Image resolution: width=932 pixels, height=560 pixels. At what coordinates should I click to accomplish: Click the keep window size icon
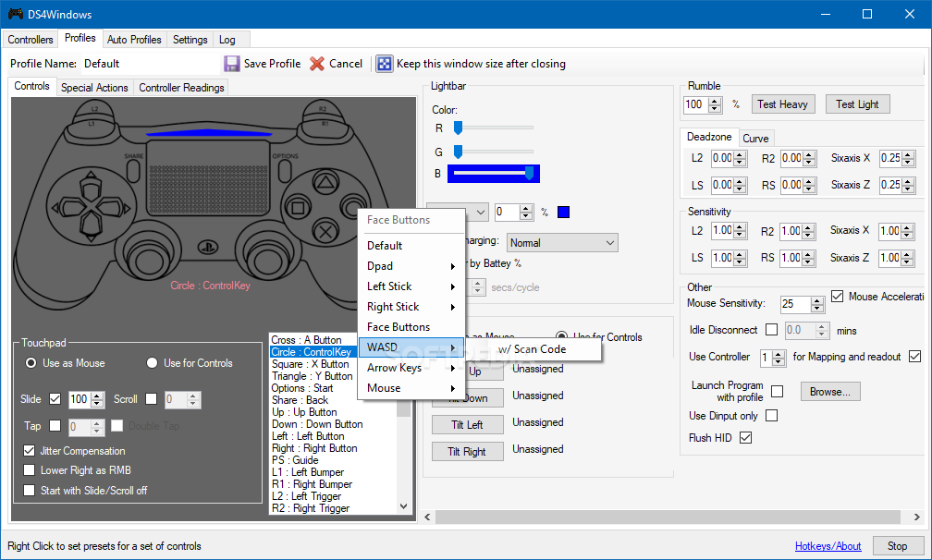(385, 64)
